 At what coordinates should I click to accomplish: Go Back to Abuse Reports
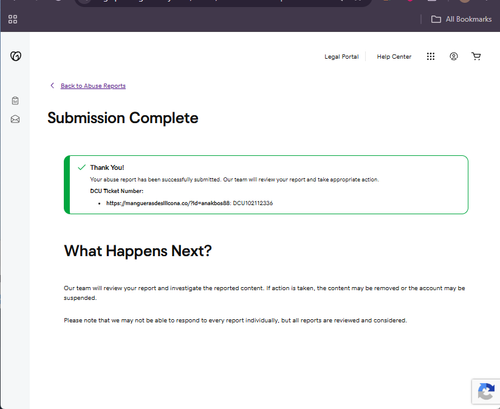click(93, 86)
